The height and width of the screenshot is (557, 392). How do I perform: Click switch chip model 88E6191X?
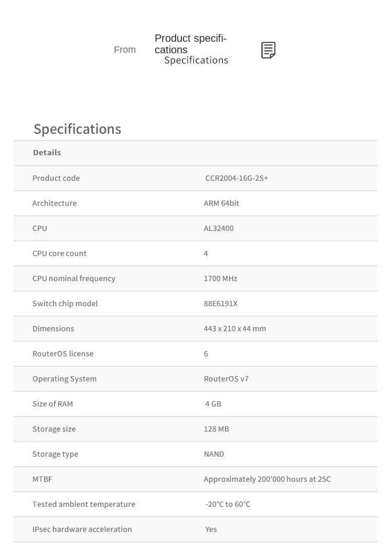(220, 304)
